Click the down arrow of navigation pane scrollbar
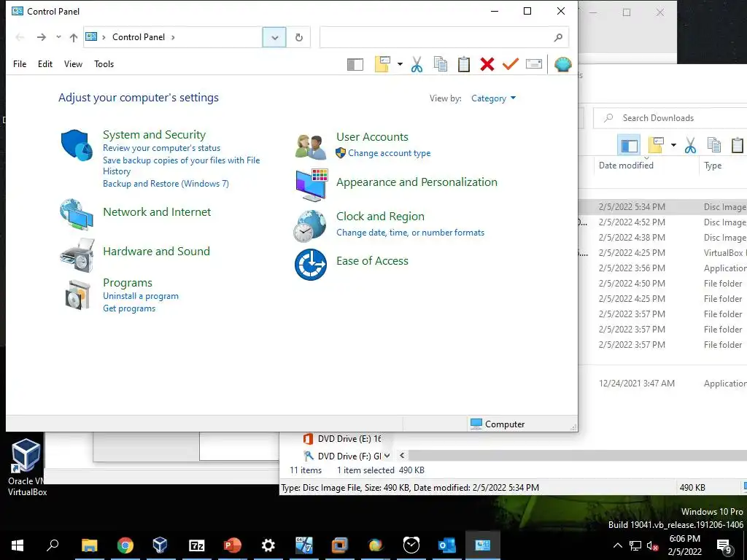Screen dimensions: 747x560 click(387, 456)
